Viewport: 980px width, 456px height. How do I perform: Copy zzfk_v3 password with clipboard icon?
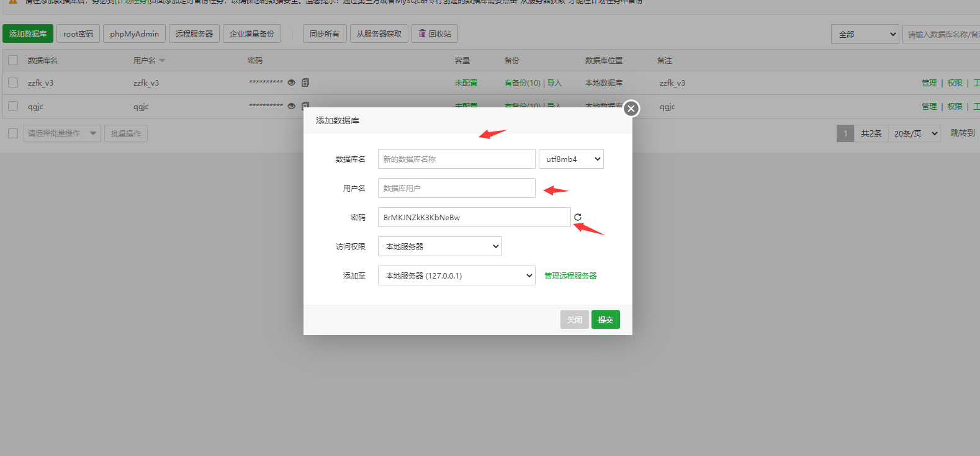[x=305, y=83]
